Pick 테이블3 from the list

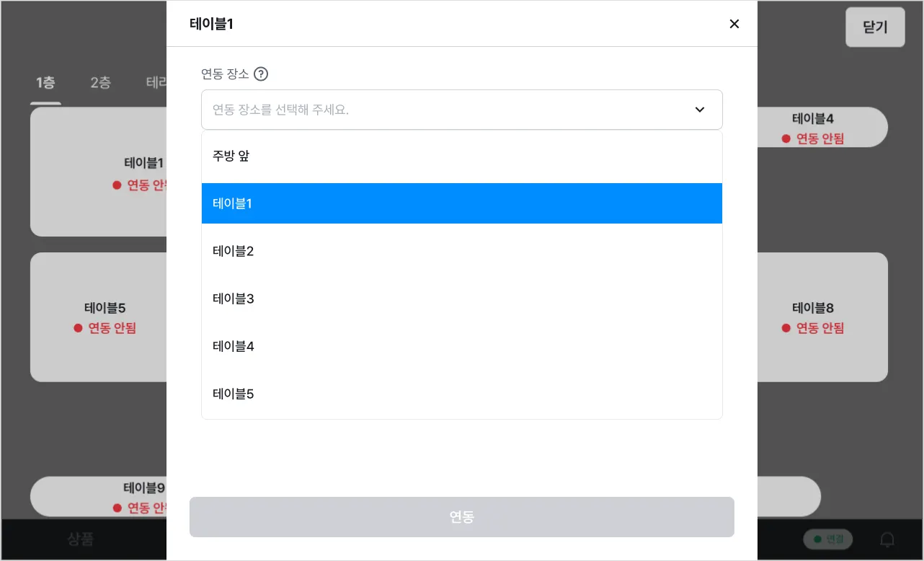click(x=461, y=299)
